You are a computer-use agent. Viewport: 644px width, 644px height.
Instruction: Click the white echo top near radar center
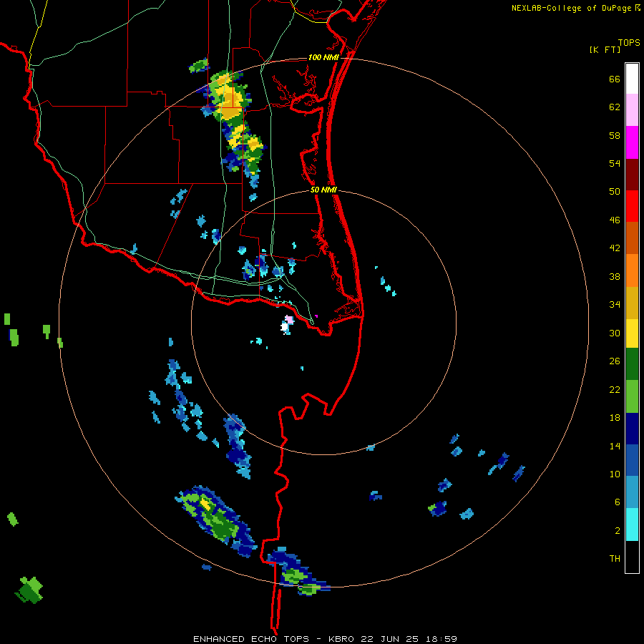[285, 328]
